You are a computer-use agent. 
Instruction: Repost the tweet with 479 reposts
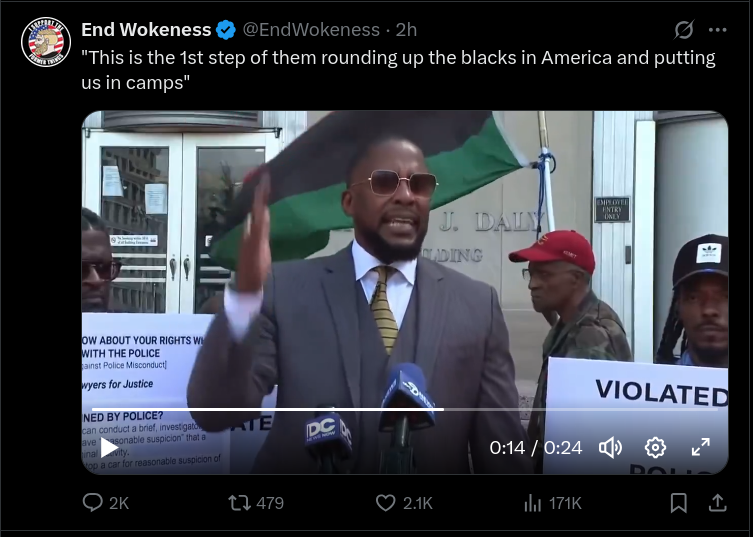[255, 503]
